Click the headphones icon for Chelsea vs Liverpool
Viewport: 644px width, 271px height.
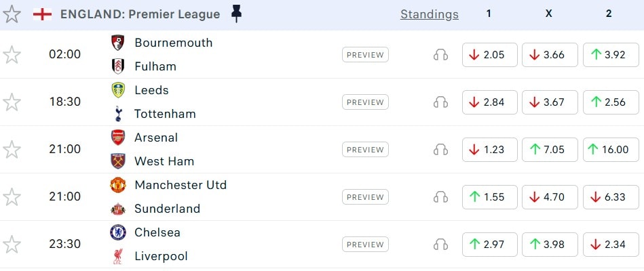tap(440, 245)
